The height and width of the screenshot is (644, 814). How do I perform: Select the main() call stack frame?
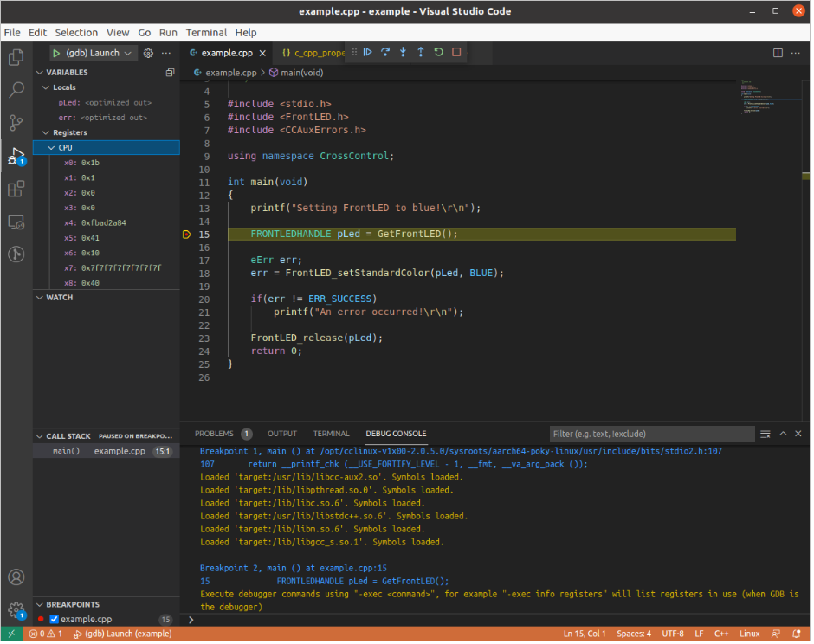tap(66, 451)
